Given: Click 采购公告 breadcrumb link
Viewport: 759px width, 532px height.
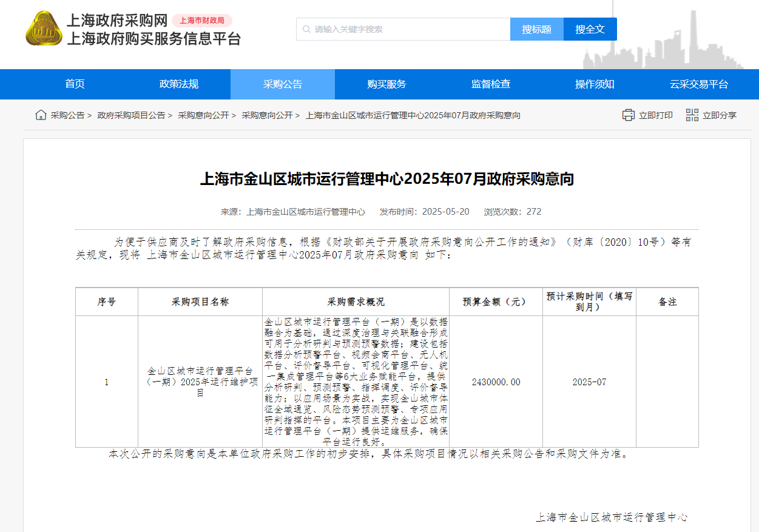Looking at the screenshot, I should pos(68,115).
